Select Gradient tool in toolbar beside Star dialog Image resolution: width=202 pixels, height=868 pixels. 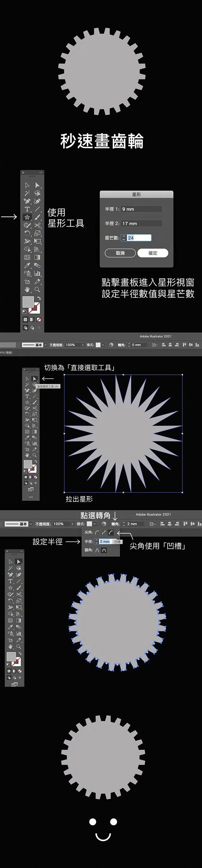point(38,258)
